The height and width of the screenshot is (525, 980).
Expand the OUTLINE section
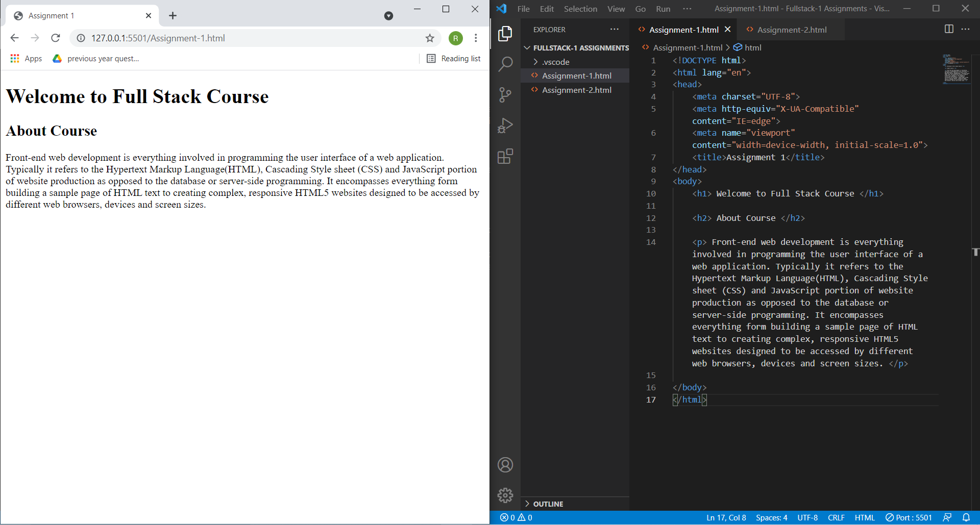548,504
